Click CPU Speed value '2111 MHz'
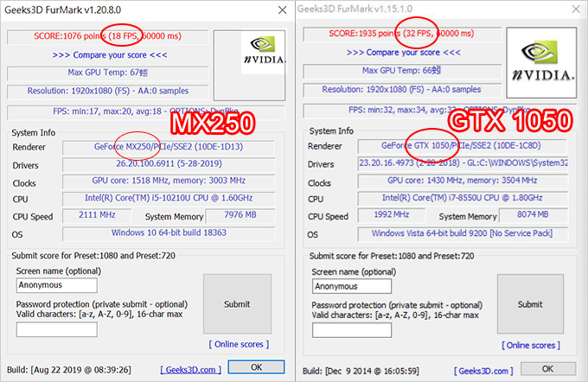 pos(97,215)
